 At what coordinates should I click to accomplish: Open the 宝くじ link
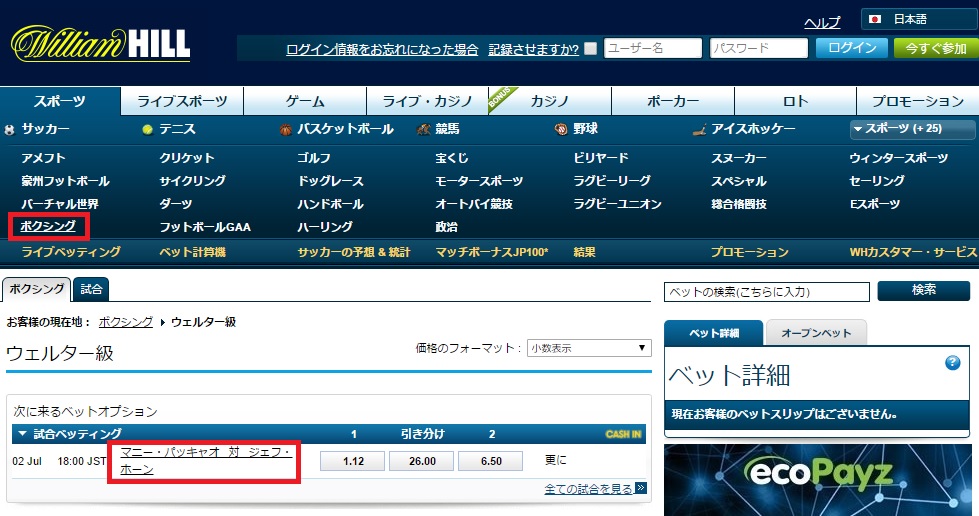452,158
